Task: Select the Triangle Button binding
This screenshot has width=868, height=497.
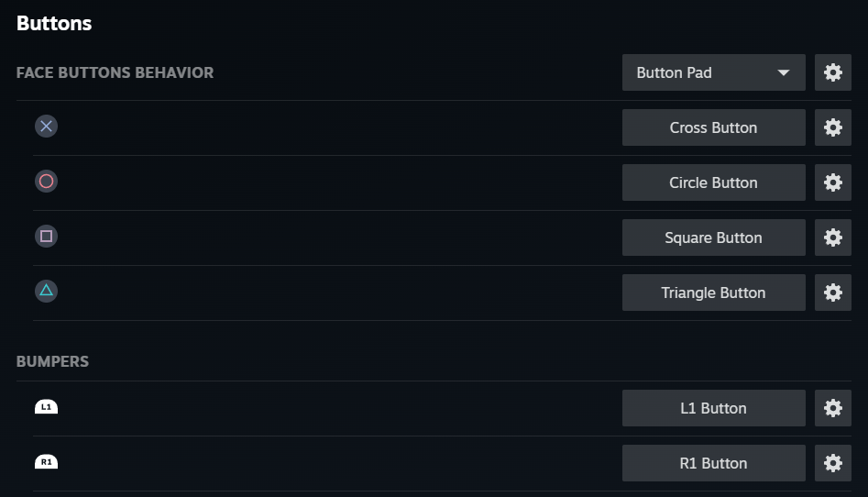Action: (x=713, y=293)
